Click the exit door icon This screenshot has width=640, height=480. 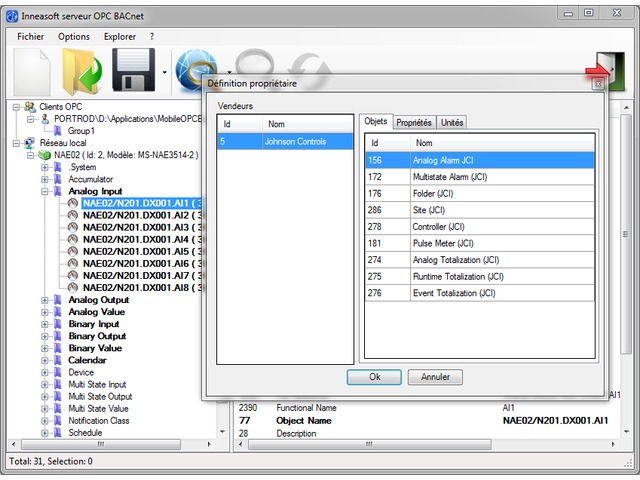tap(605, 72)
